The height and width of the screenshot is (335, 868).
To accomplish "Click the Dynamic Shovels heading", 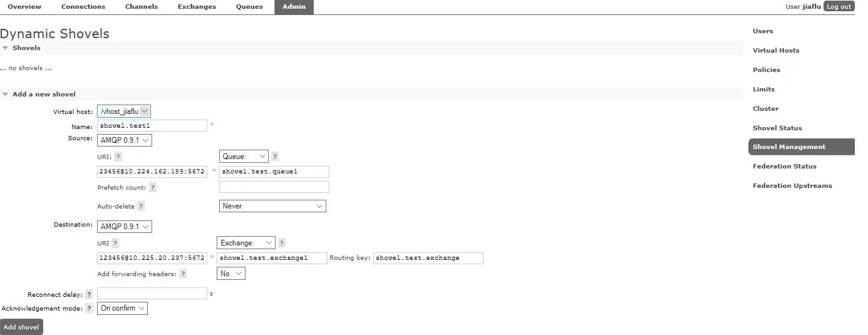I will pos(55,34).
